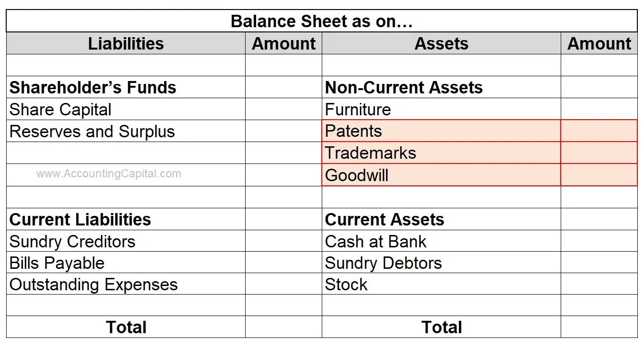Select the Stock cell

[441, 284]
